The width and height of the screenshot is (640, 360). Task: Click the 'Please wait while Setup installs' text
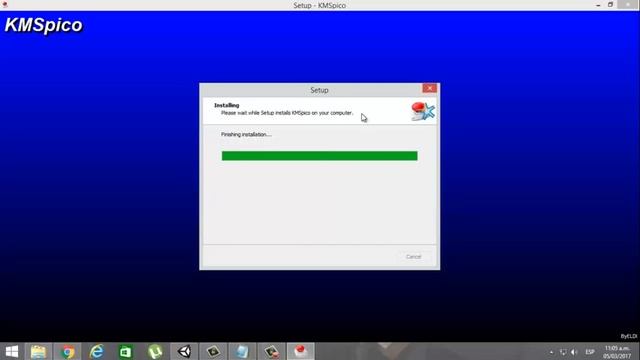click(x=287, y=113)
